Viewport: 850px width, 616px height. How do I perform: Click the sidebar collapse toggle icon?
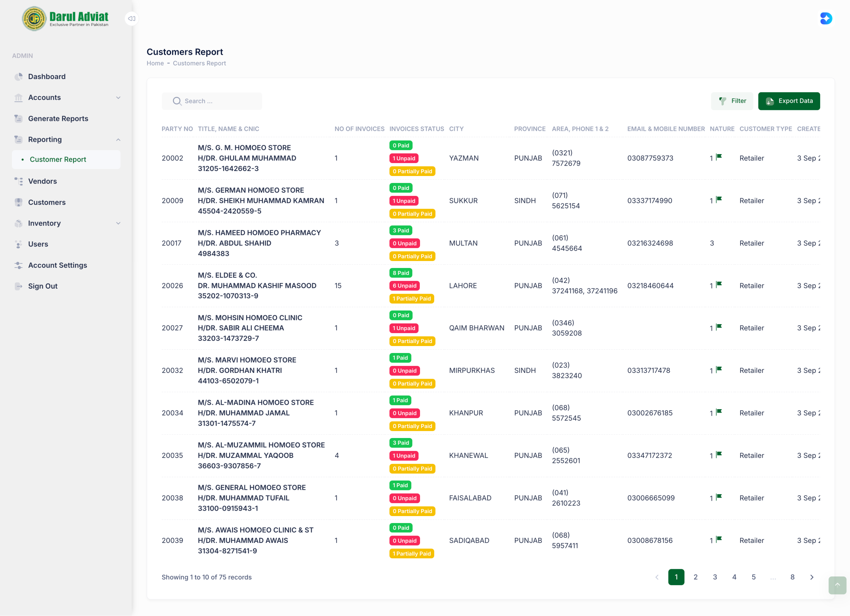(131, 18)
